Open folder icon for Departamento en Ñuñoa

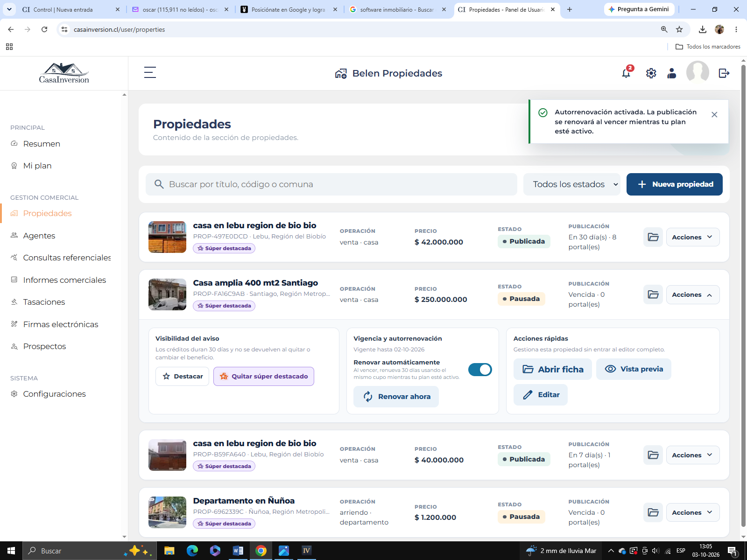(653, 512)
